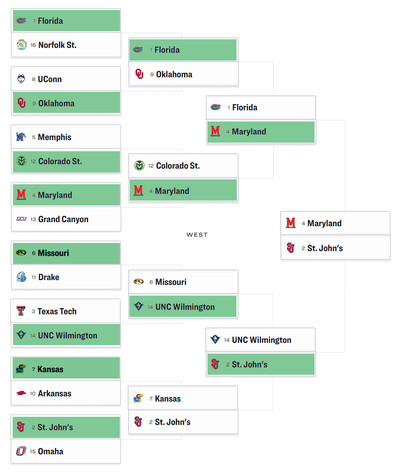
Task: Choose Kansas in second round versus St. John's
Action: (183, 398)
